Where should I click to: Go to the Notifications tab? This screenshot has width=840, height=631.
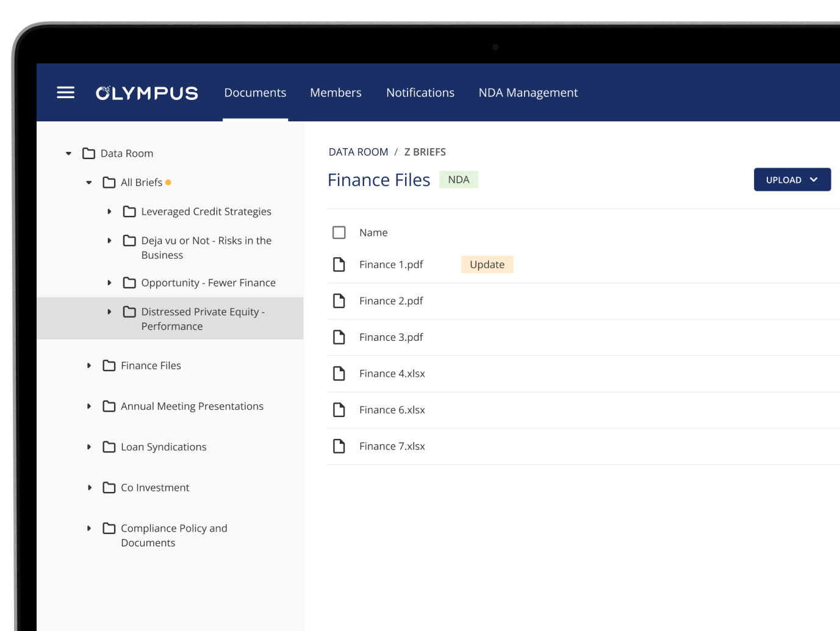pyautogui.click(x=420, y=93)
